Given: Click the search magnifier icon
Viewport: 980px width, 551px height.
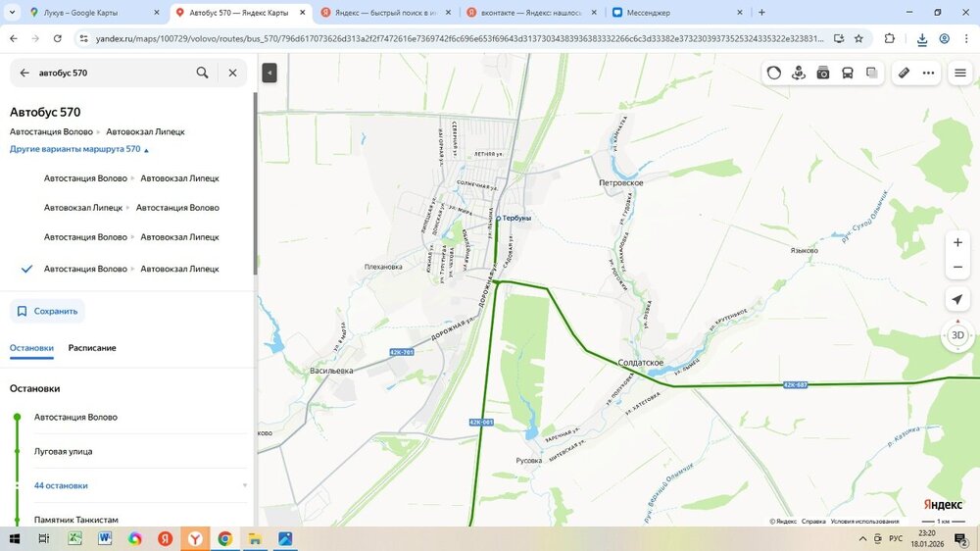Looking at the screenshot, I should (x=202, y=73).
